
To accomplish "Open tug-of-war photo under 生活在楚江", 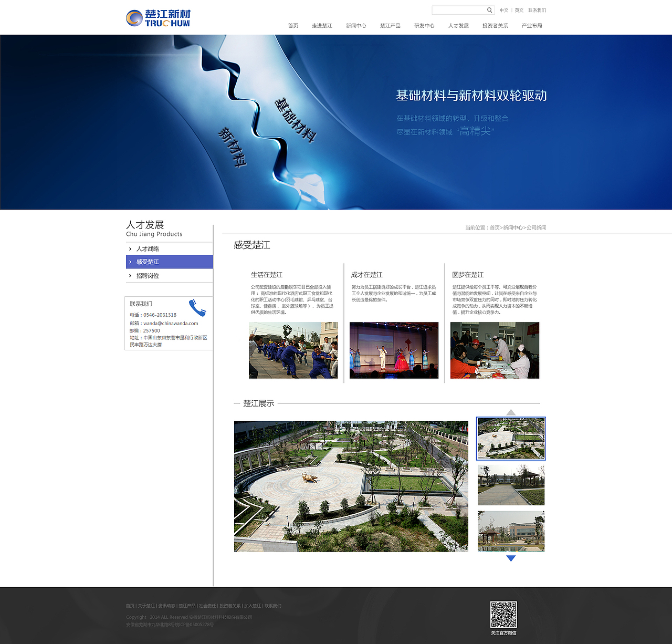I will point(293,350).
